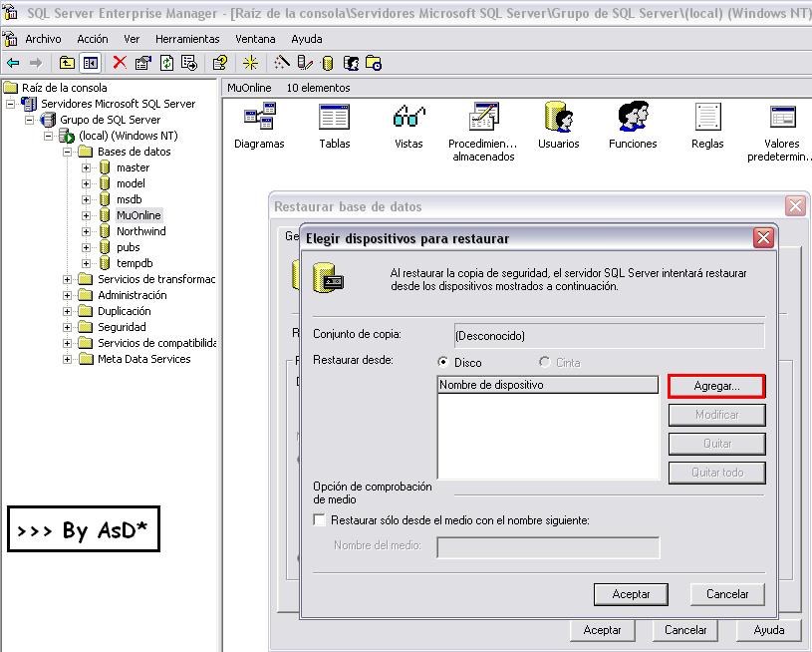
Task: Click the Agregar... button
Action: point(716,386)
